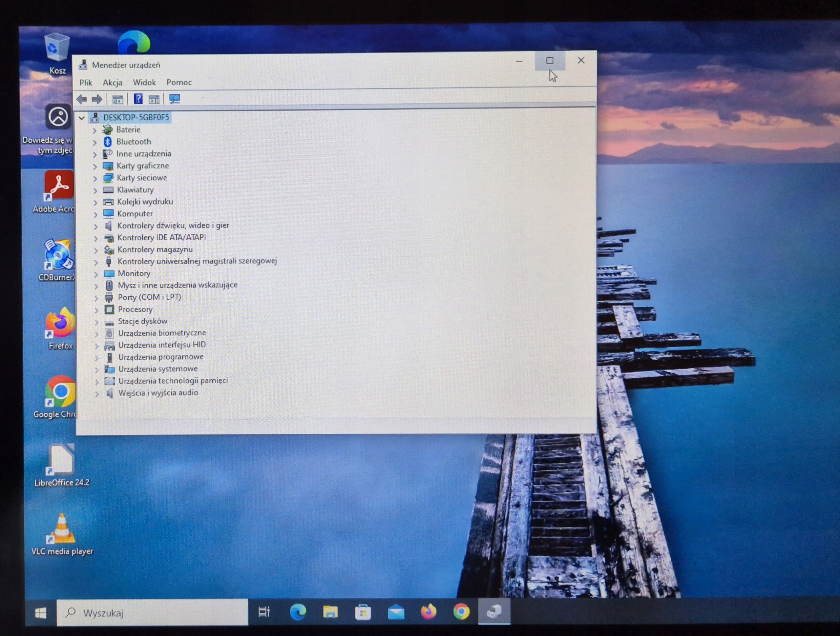Viewport: 840px width, 636px height.
Task: Click the Properties pane toolbar icon
Action: [x=154, y=100]
